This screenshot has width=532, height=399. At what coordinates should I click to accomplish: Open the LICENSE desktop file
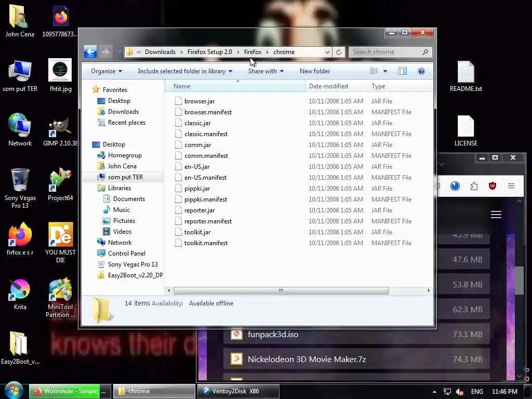click(x=466, y=130)
